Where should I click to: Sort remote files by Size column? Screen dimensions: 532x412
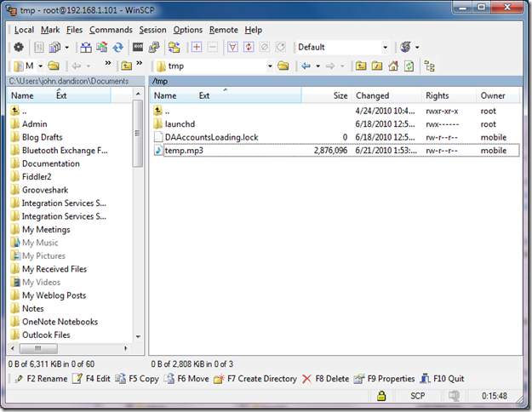[x=326, y=95]
